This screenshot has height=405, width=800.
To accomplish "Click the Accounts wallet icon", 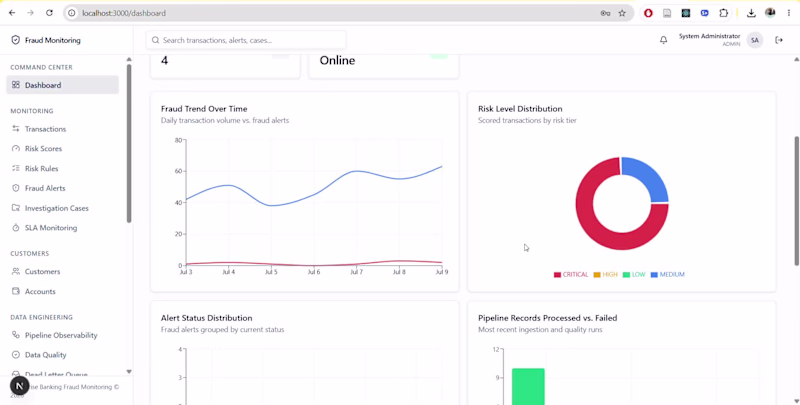I will coord(16,291).
